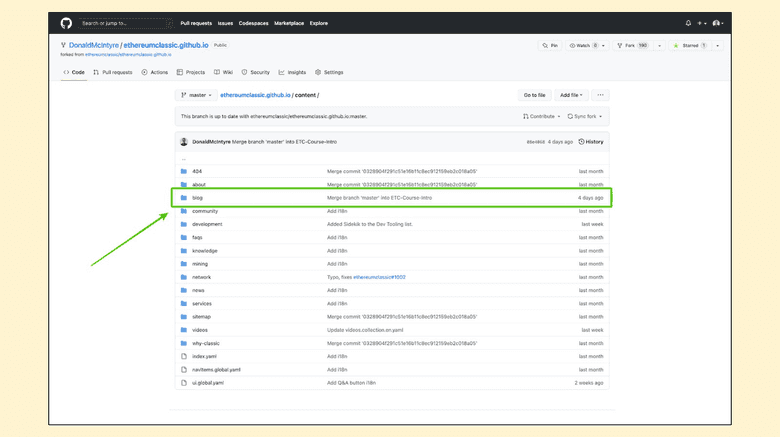
Task: Click DonaldMcIntyre's avatar in commit row
Action: point(184,142)
